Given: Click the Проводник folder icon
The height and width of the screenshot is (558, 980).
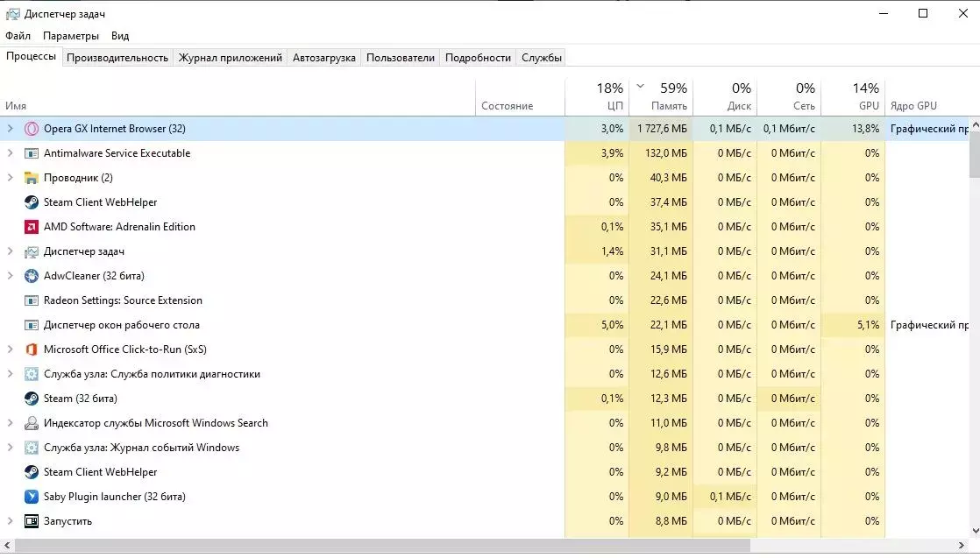Looking at the screenshot, I should (x=32, y=178).
